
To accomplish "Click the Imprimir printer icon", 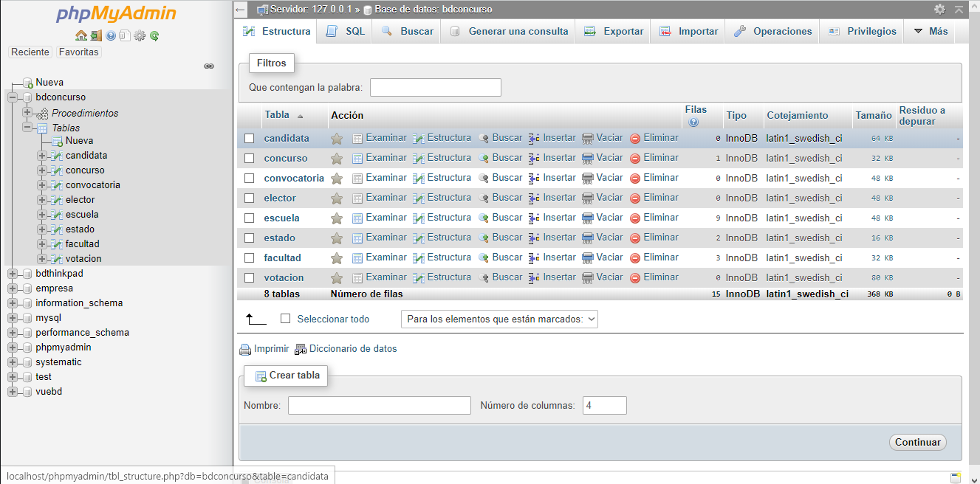I will pos(244,348).
